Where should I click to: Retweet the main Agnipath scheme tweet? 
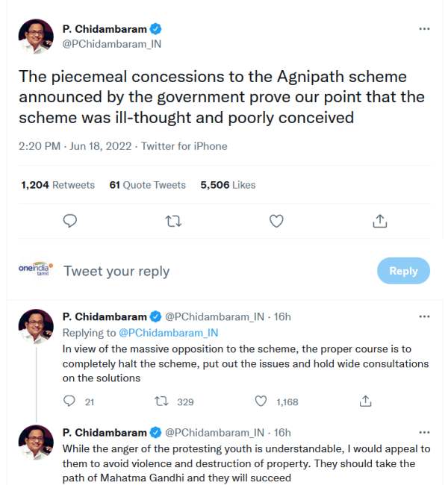point(173,221)
